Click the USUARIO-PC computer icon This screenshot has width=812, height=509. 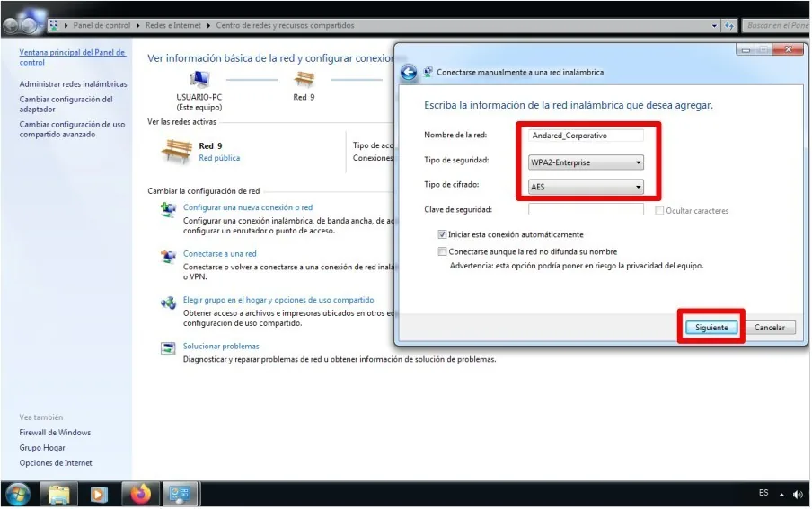[x=199, y=80]
